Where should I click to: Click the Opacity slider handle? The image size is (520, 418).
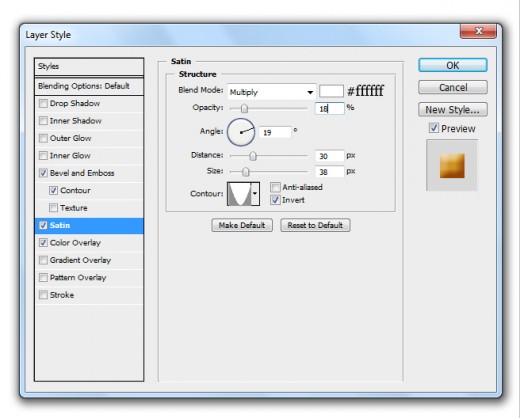[x=244, y=108]
